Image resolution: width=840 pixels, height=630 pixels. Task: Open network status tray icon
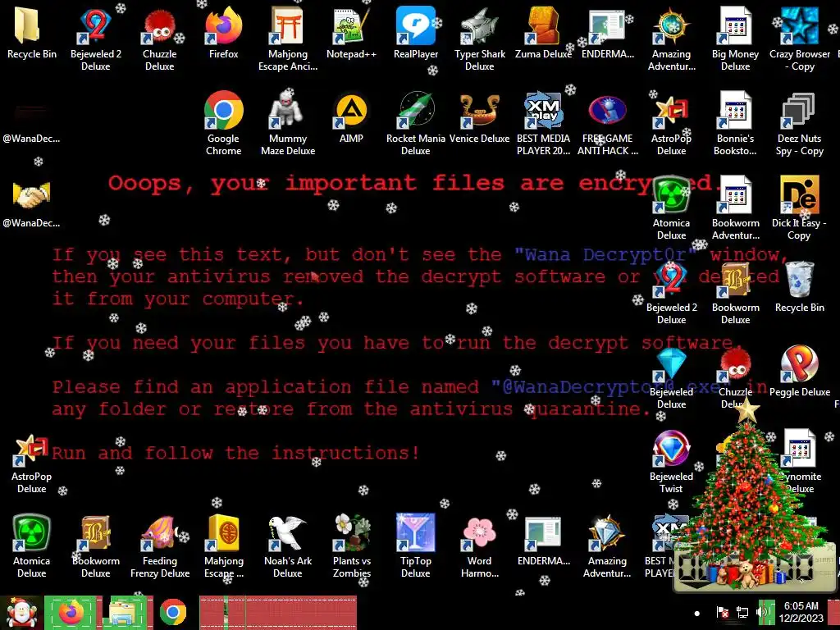(742, 612)
